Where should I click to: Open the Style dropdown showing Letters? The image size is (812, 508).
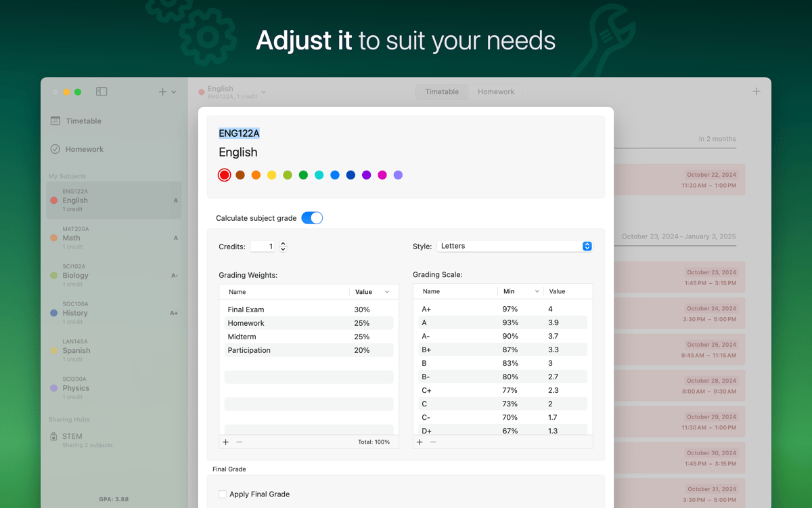coord(514,246)
